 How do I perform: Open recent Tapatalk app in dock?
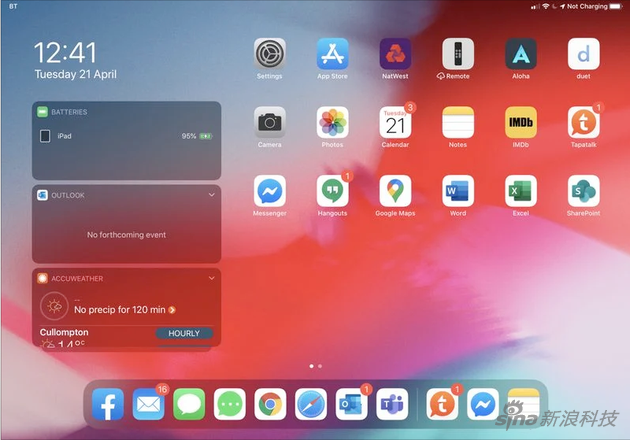[x=442, y=404]
